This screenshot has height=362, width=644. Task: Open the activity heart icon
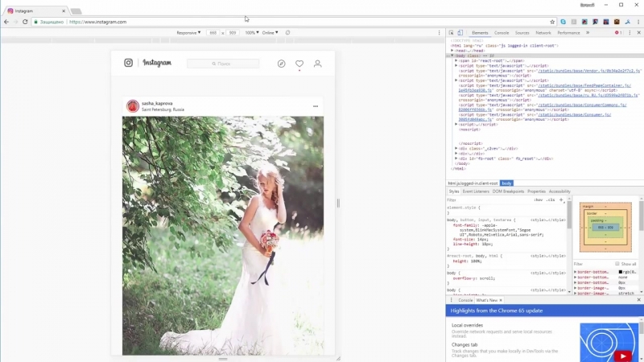coord(299,64)
